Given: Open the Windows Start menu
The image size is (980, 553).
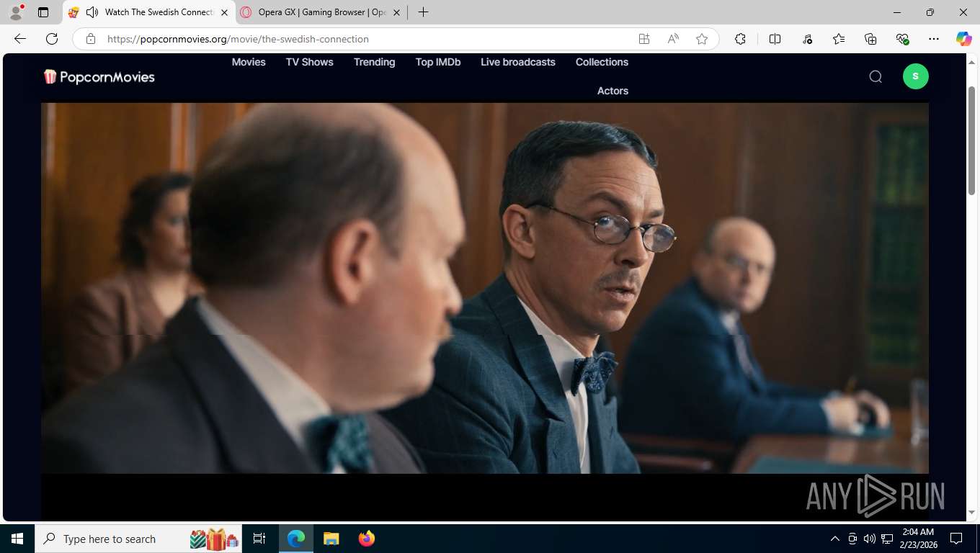Looking at the screenshot, I should click(17, 539).
